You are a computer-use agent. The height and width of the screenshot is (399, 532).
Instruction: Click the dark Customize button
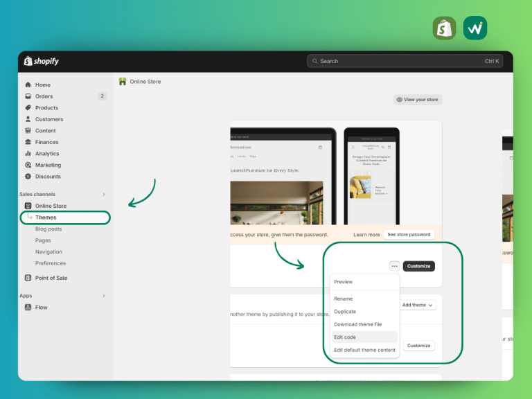pos(418,266)
